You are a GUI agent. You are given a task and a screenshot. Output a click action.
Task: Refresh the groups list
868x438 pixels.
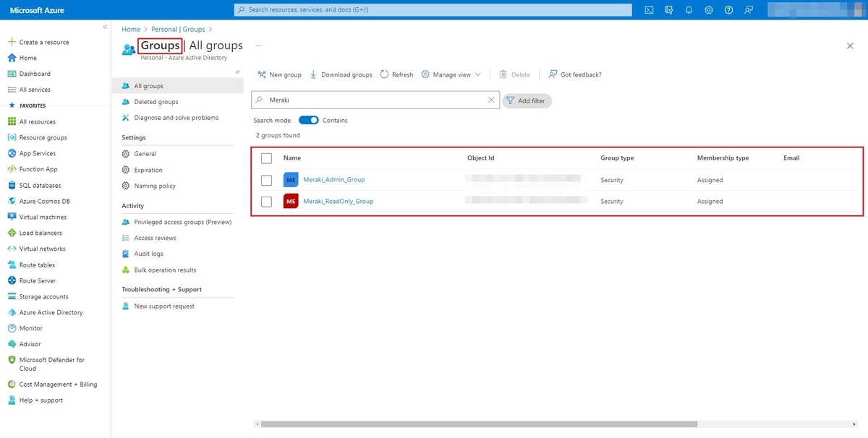[396, 74]
